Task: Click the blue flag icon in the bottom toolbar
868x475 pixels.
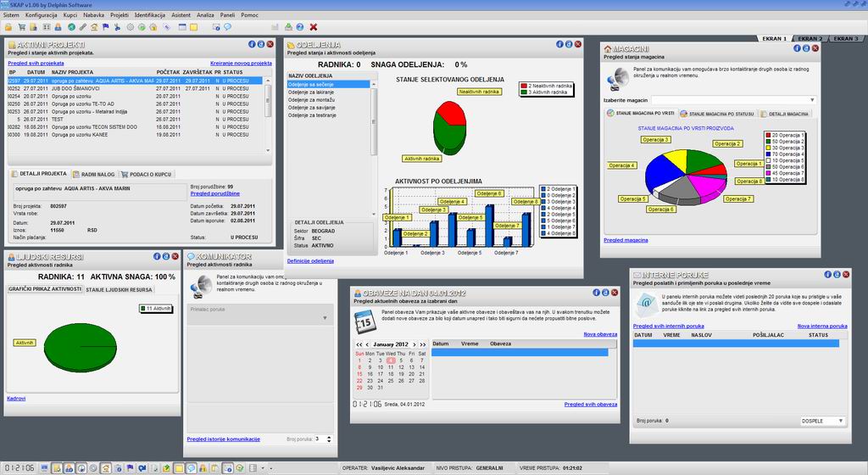Action: click(130, 468)
